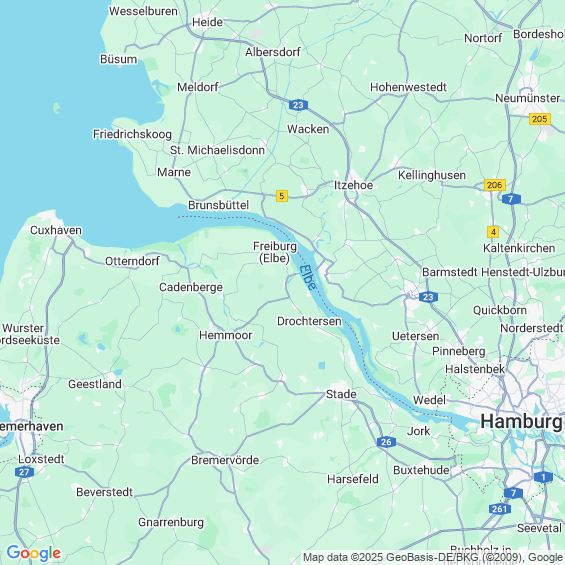Select the Neumünster label
565x565 pixels.
click(528, 98)
